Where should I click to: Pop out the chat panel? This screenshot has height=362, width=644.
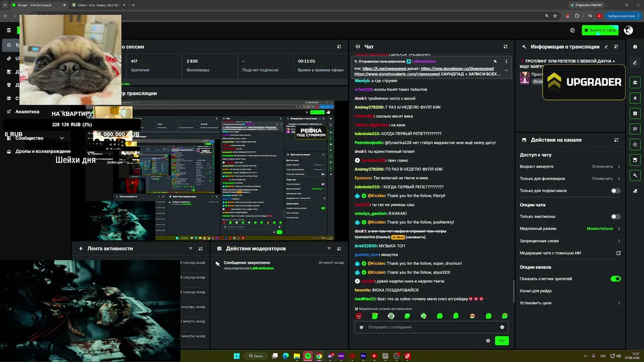coord(505,47)
